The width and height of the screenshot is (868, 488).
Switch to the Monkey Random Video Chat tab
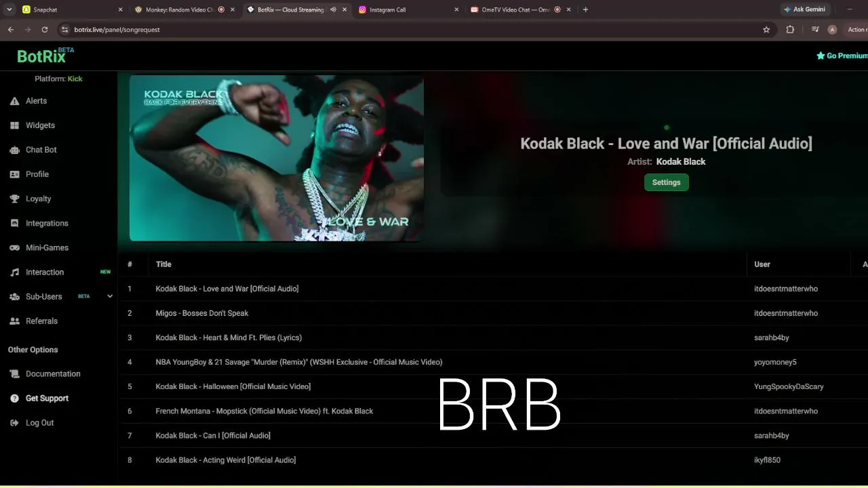click(x=183, y=9)
